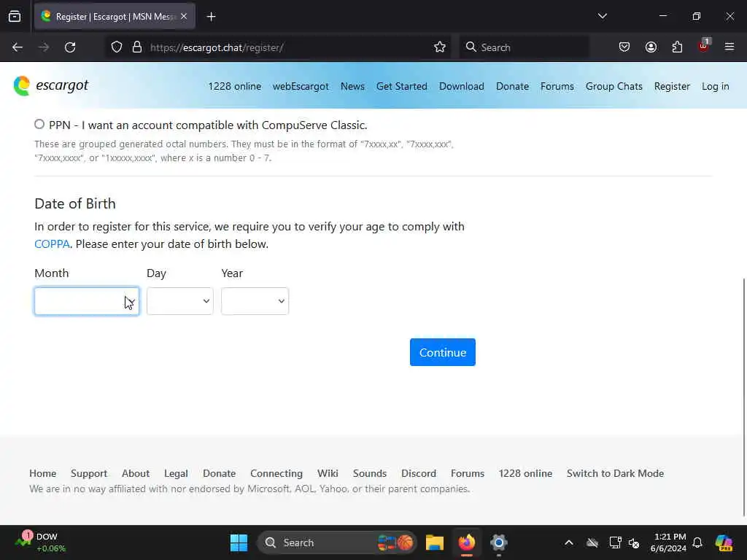This screenshot has height=560, width=747.
Task: Open Group Chats in the header
Action: (x=614, y=86)
